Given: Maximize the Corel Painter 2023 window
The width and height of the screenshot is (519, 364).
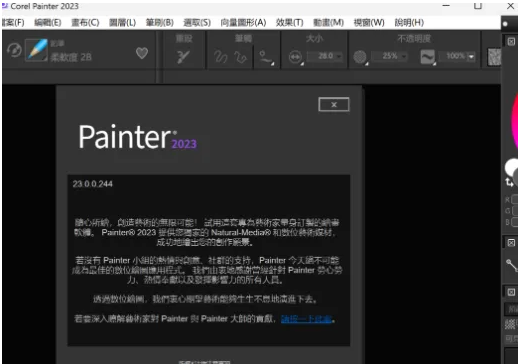Looking at the screenshot, I should coord(478,6).
